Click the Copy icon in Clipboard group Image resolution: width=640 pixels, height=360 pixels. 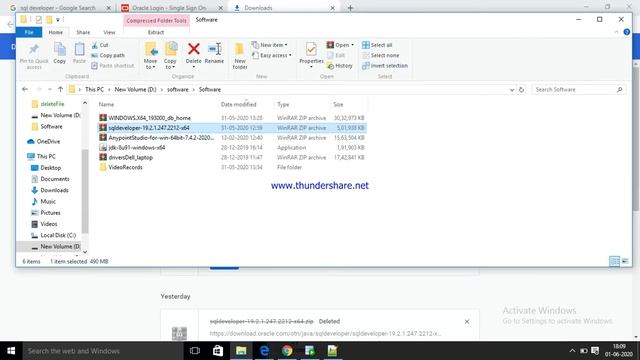pos(60,53)
